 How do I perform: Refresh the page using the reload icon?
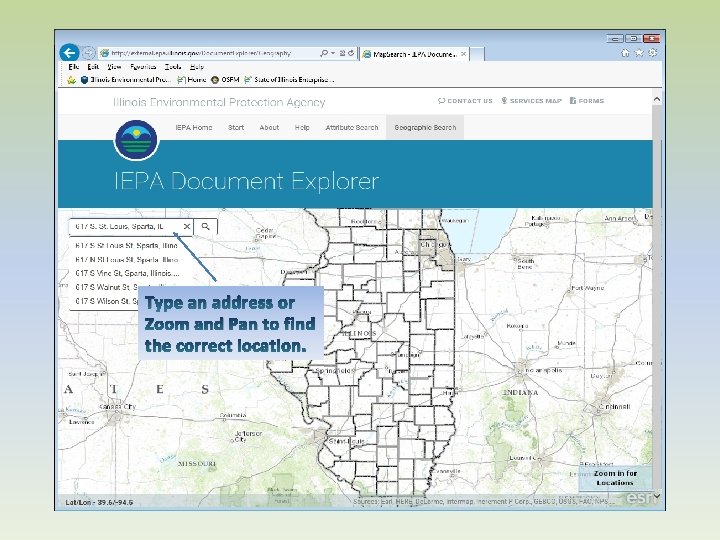[351, 53]
